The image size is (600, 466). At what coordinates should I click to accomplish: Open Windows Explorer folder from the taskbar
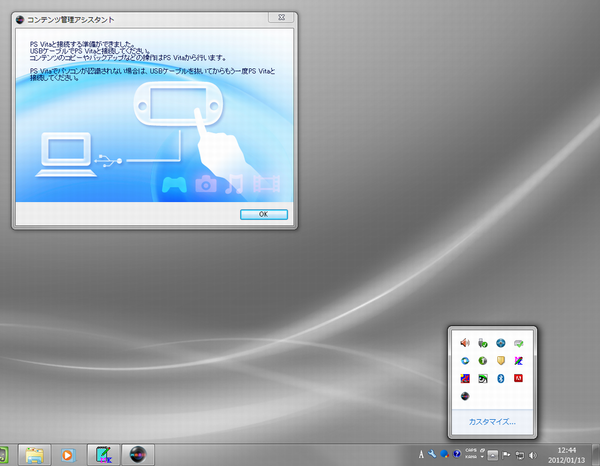click(33, 454)
